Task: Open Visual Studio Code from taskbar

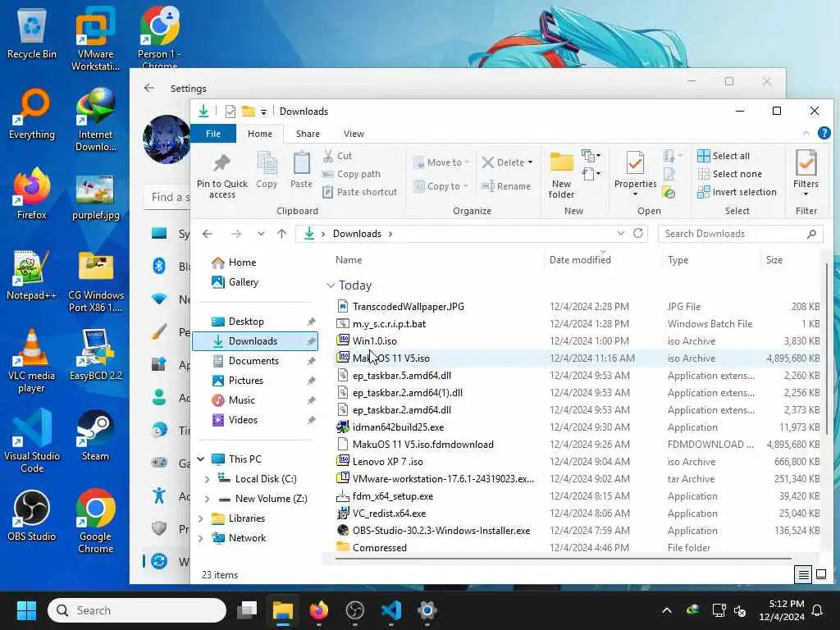Action: click(391, 610)
